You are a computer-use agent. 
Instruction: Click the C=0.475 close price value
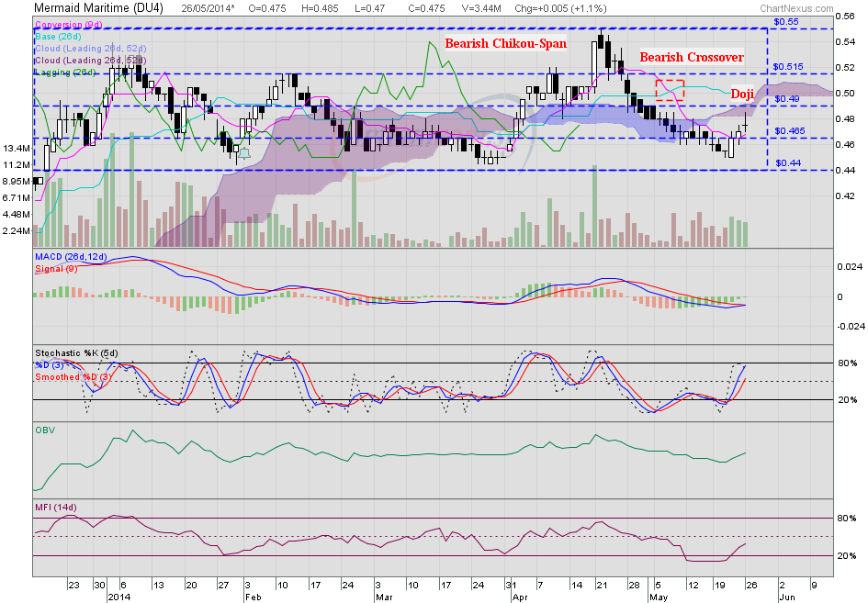[426, 8]
